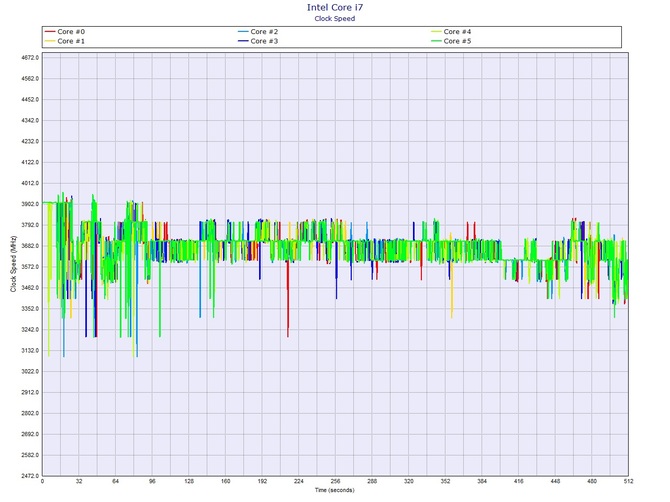Click the Core #5 legend label
The width and height of the screenshot is (670, 502).
pyautogui.click(x=457, y=41)
